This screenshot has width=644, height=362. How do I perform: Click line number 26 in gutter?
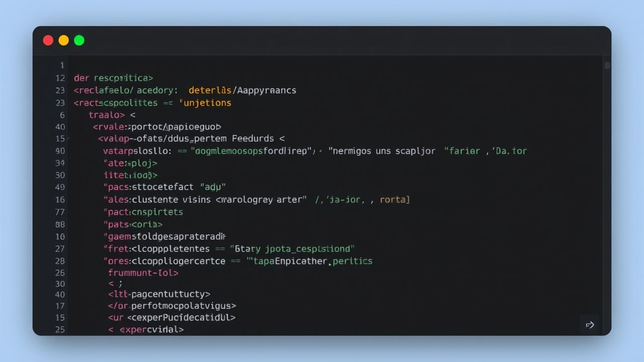click(60, 273)
